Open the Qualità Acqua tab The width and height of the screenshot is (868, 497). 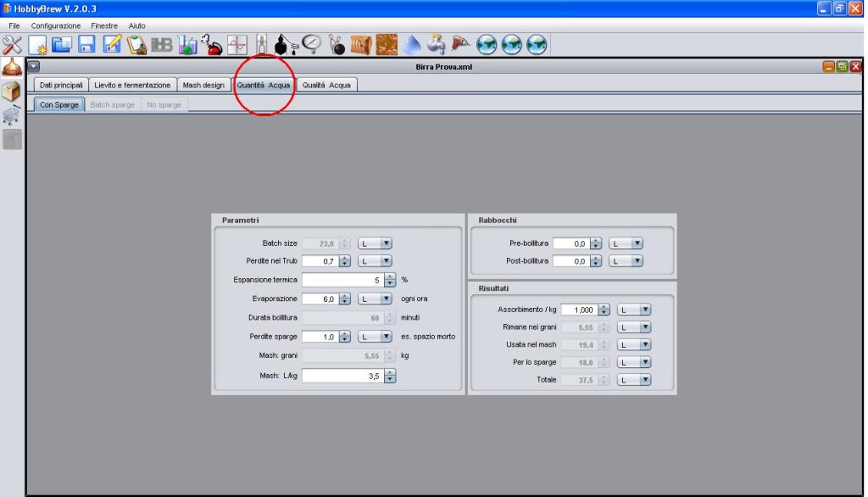pyautogui.click(x=326, y=85)
